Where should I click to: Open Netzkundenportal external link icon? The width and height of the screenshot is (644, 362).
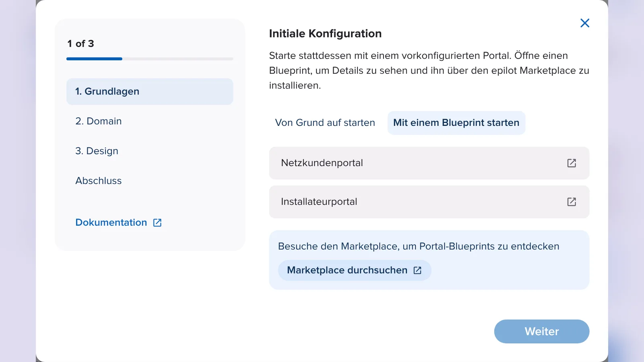(x=572, y=163)
